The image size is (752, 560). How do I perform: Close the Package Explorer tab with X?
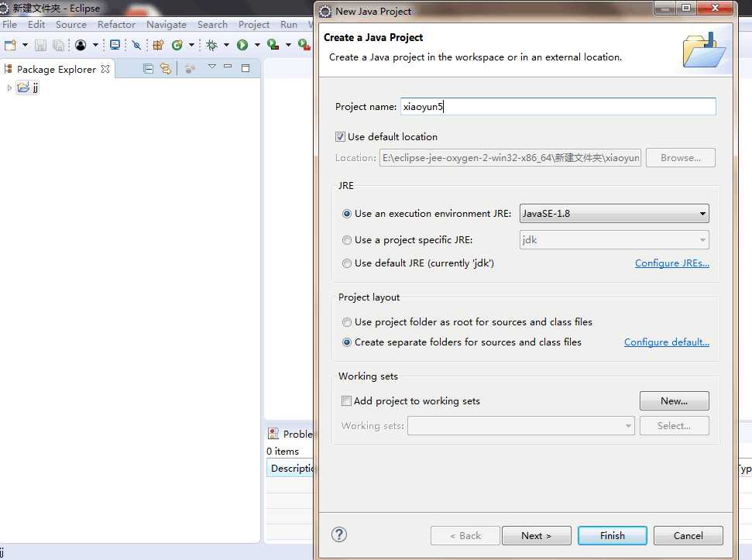point(105,69)
